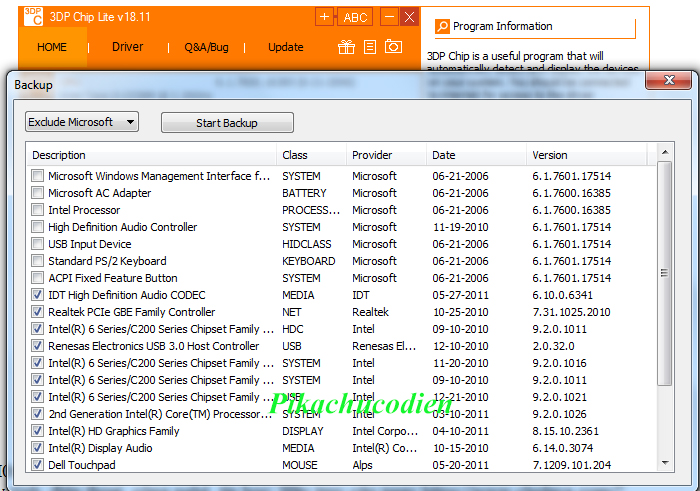Open the Q&A/Bug tab
The width and height of the screenshot is (700, 491).
pyautogui.click(x=206, y=47)
